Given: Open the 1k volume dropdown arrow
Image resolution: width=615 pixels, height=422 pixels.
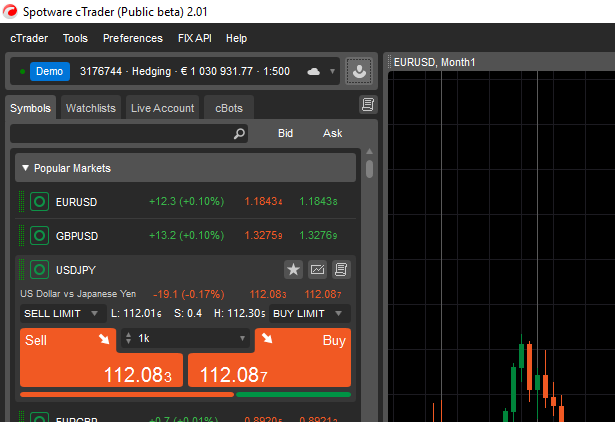Looking at the screenshot, I should coord(242,338).
